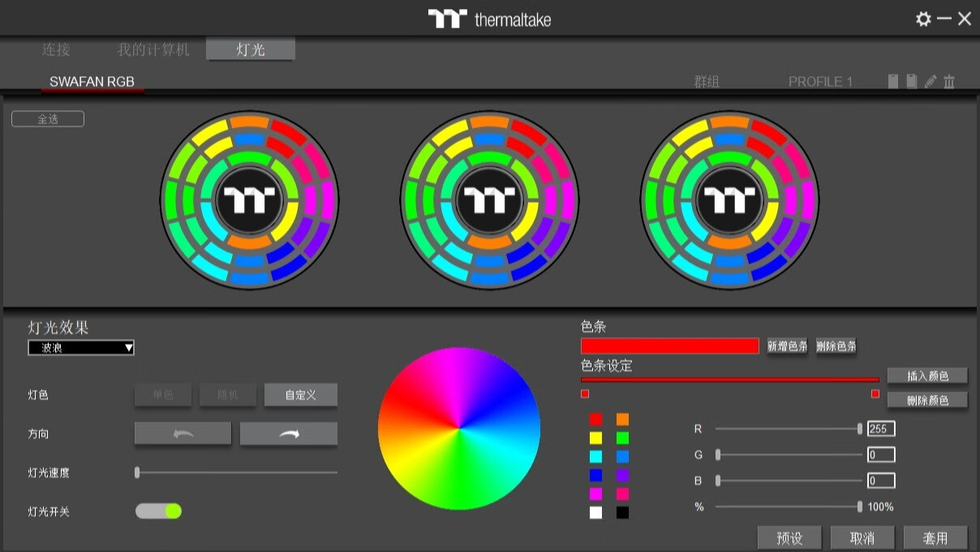The image size is (980, 552).
Task: Click the 色条设定 gradient bar
Action: 730,379
